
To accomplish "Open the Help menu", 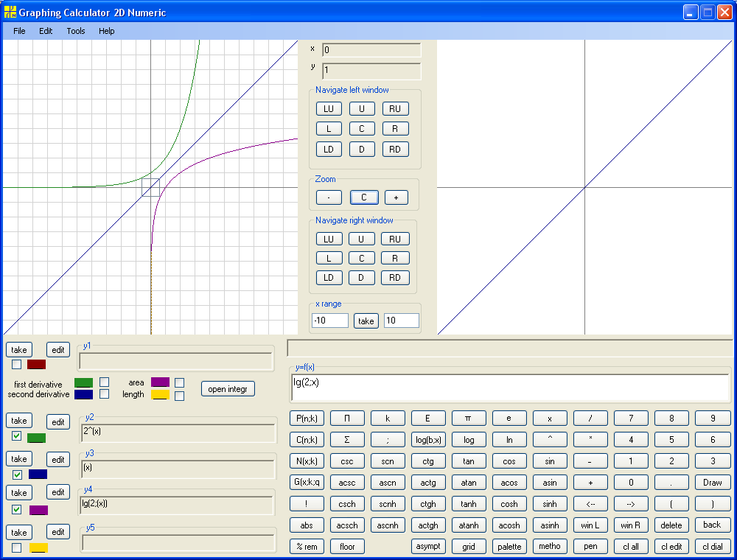I will coord(107,31).
